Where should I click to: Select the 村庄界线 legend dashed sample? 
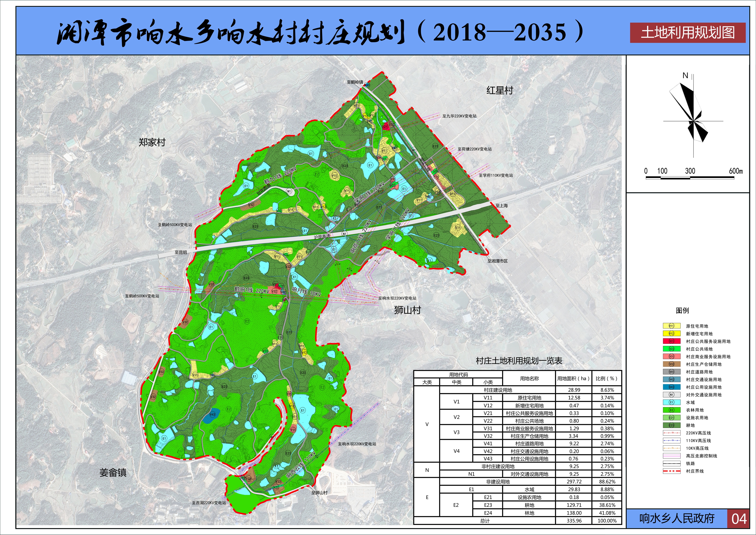click(x=671, y=471)
